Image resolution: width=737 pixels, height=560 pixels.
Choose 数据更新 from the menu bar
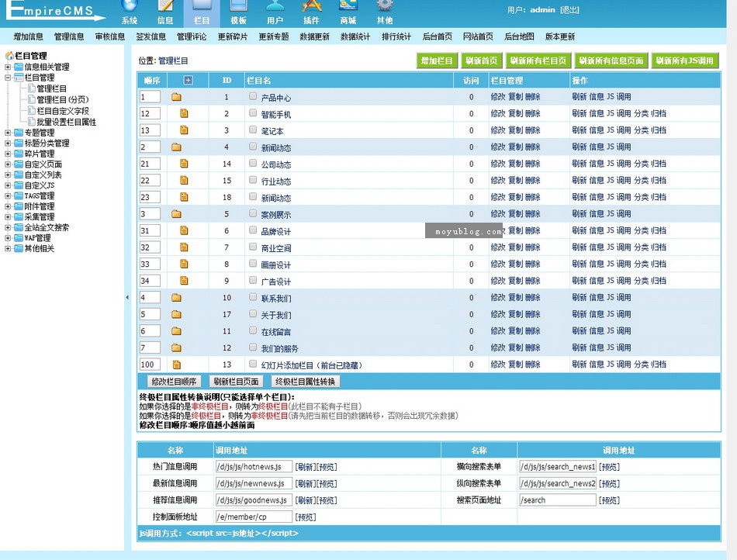(x=314, y=36)
